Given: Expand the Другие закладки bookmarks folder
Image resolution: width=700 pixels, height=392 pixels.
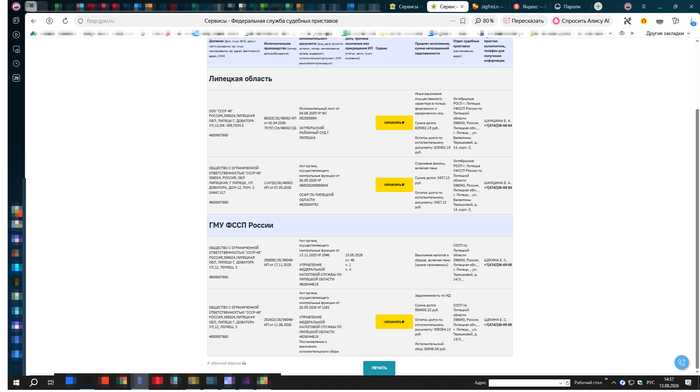Looking at the screenshot, I should [x=668, y=33].
